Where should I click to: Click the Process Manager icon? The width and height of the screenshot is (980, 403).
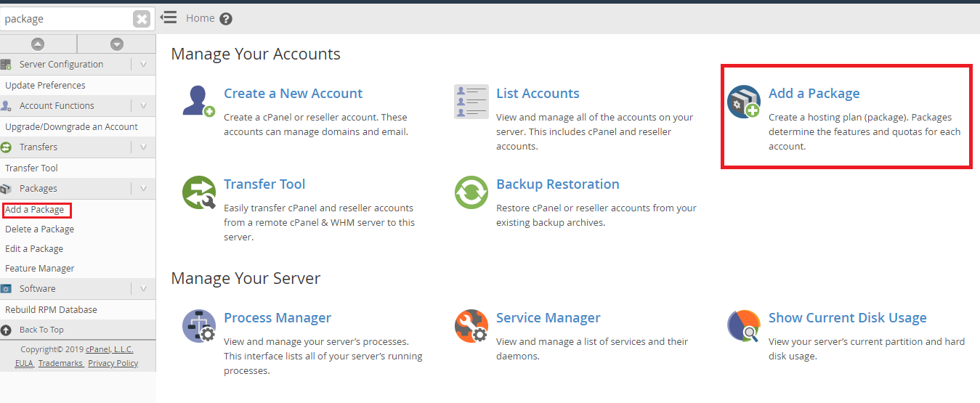point(198,326)
